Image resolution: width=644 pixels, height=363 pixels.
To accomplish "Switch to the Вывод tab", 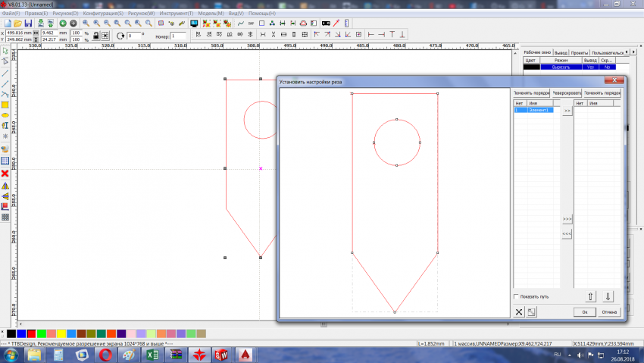I will tap(560, 53).
